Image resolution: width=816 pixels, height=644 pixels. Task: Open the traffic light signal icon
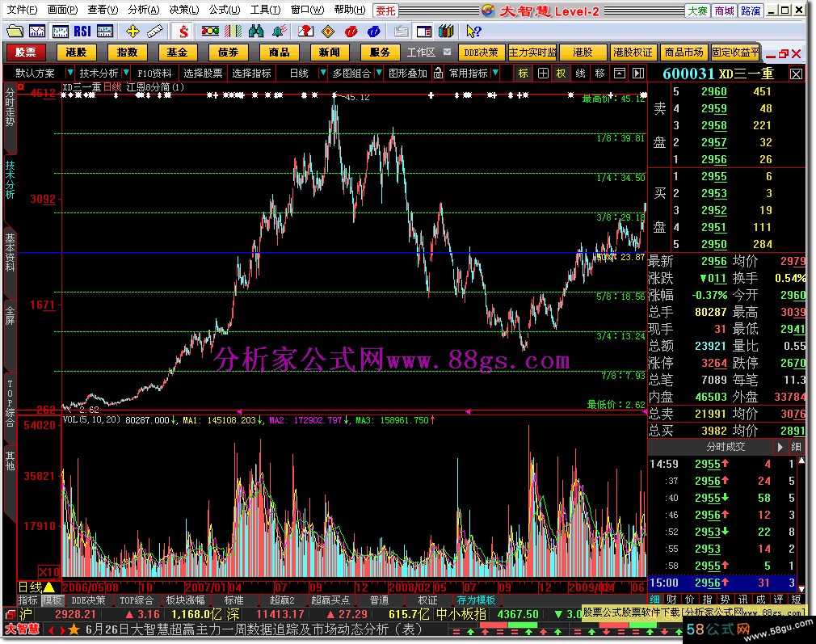210,32
